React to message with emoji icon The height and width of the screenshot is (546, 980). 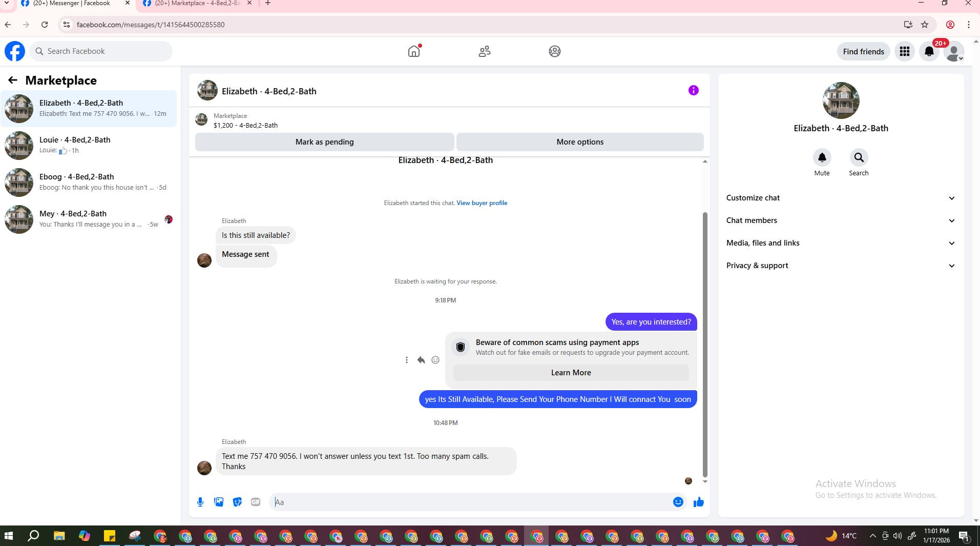pos(435,360)
